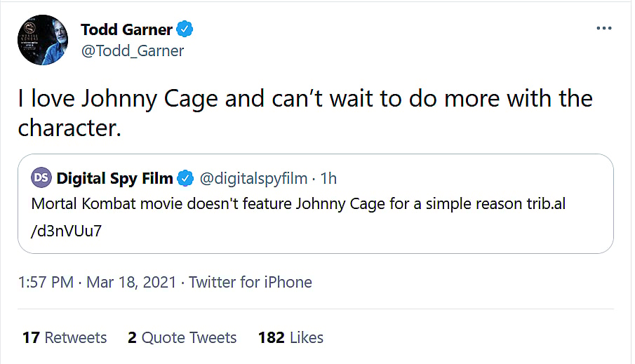Click Digital Spy Film's verified badge
The height and width of the screenshot is (364, 635).
(185, 179)
